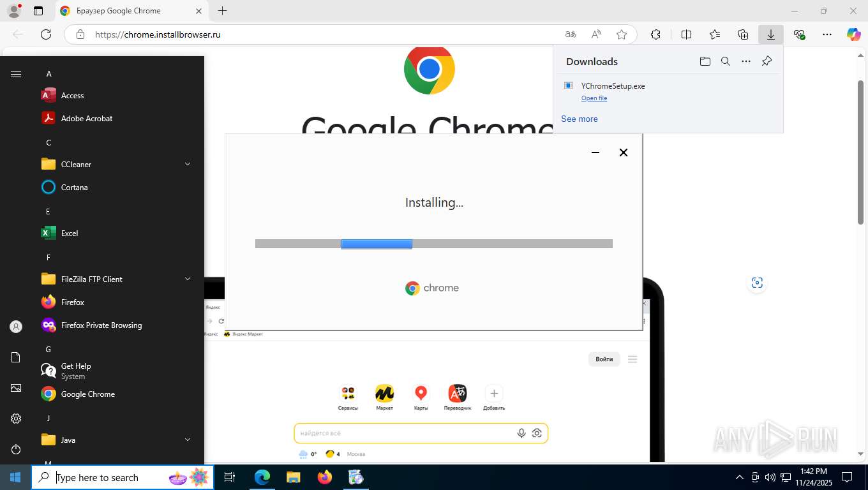The height and width of the screenshot is (490, 868).
Task: Click the YChromeSetup.exe download entry
Action: point(668,91)
